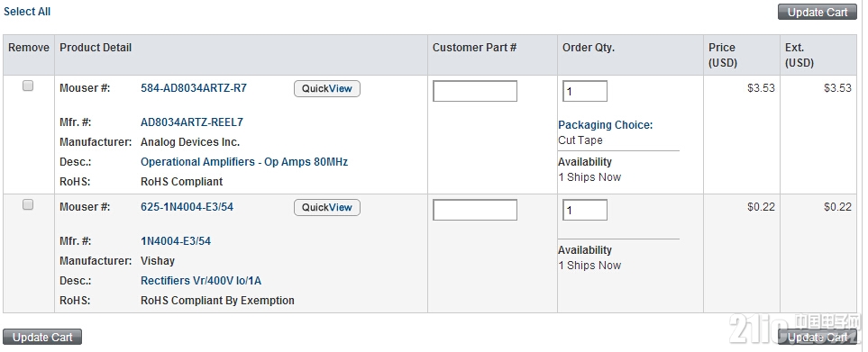
Task: Open Operational Amplifiers description link
Action: (244, 162)
